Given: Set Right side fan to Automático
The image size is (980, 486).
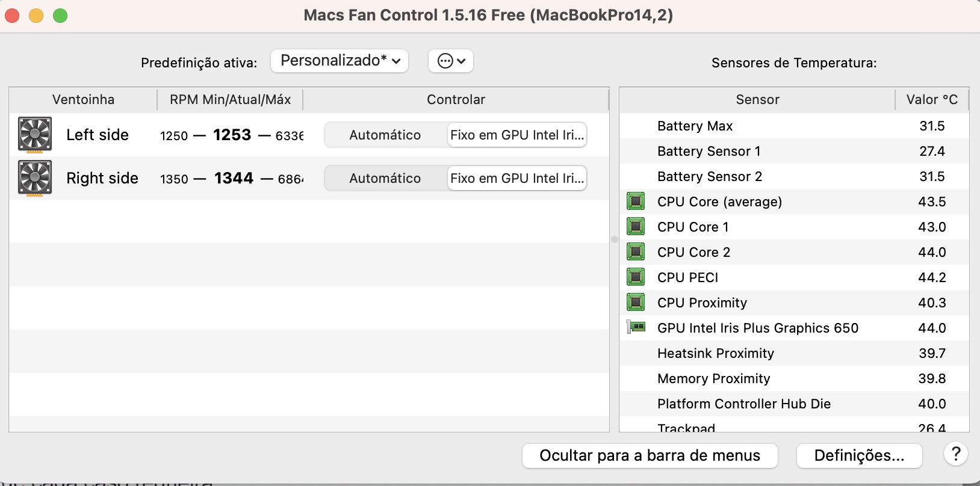Looking at the screenshot, I should click(385, 178).
